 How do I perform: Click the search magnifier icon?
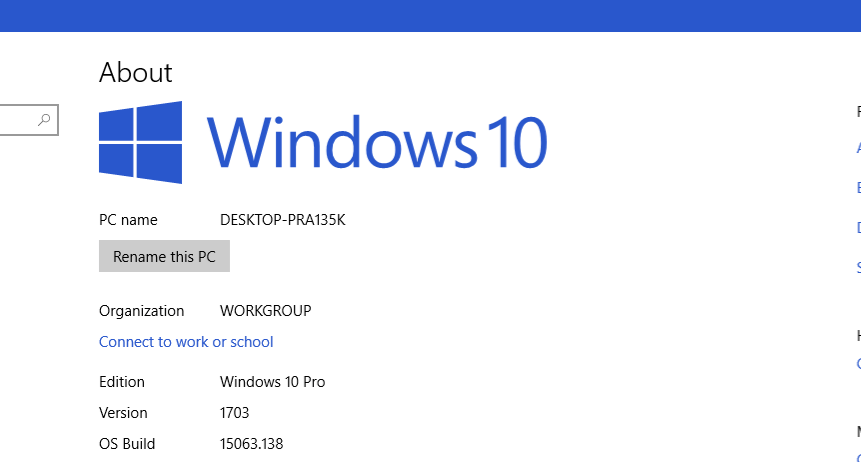coord(44,119)
